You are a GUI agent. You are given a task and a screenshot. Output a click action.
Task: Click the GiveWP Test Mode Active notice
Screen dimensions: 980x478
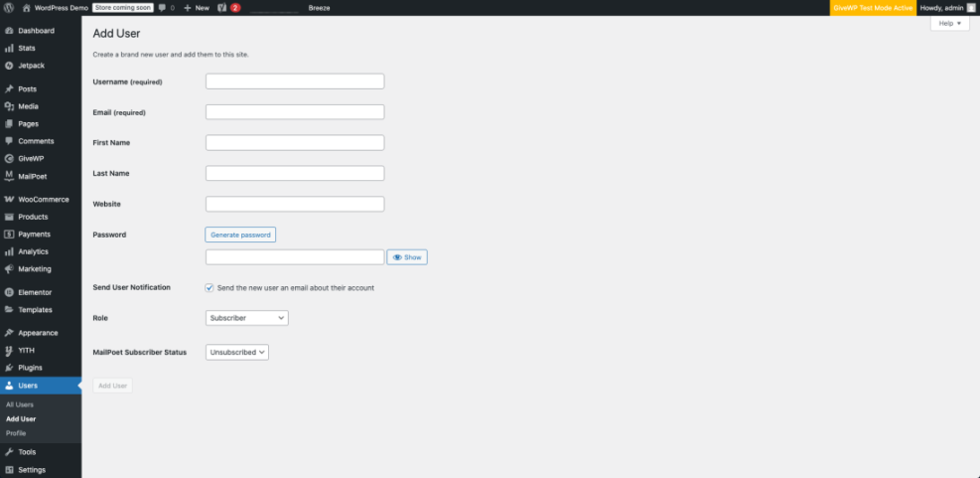click(873, 8)
